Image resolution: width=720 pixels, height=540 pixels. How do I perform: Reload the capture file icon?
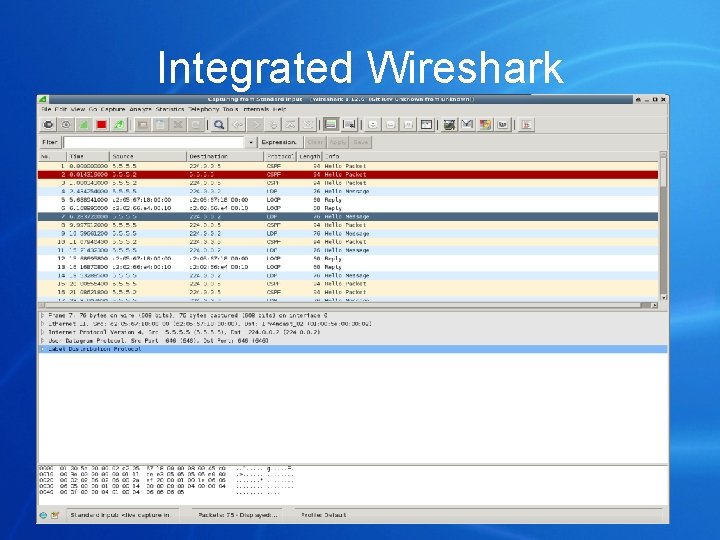[196, 124]
